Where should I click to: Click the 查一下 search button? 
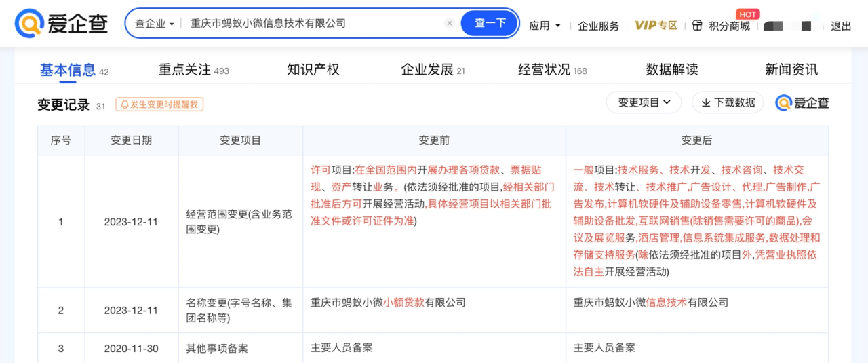(x=490, y=23)
